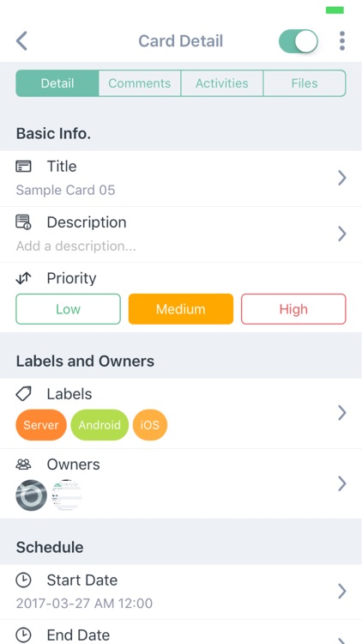
Task: Click the Title card icon
Action: [23, 167]
